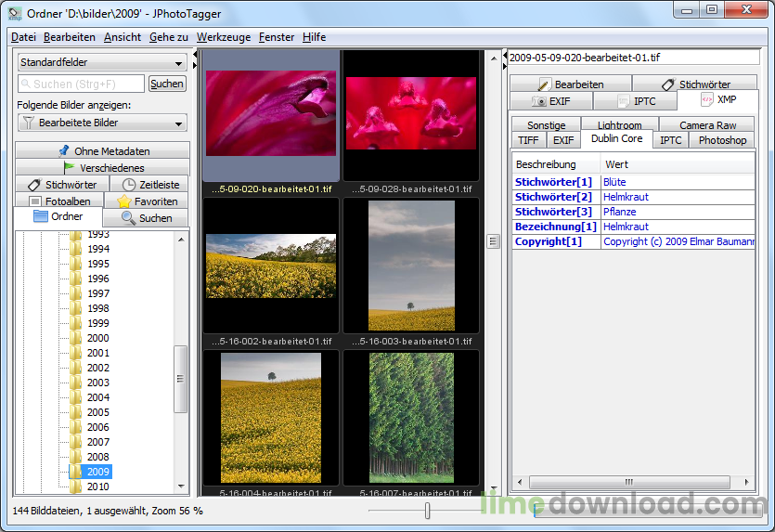The image size is (775, 532).
Task: Open the Gehe zu menu
Action: (169, 37)
